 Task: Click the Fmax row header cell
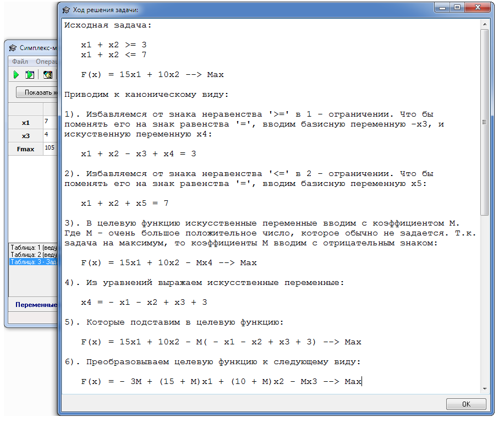25,149
